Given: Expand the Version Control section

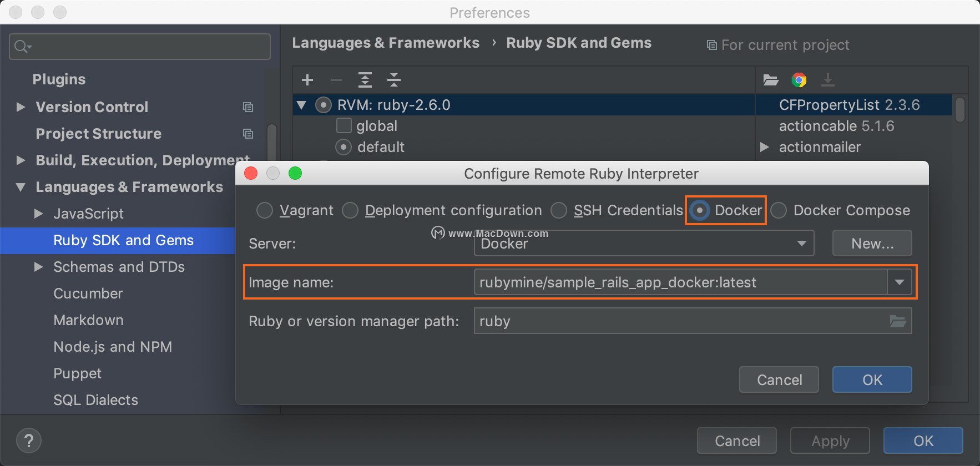Looking at the screenshot, I should point(21,107).
